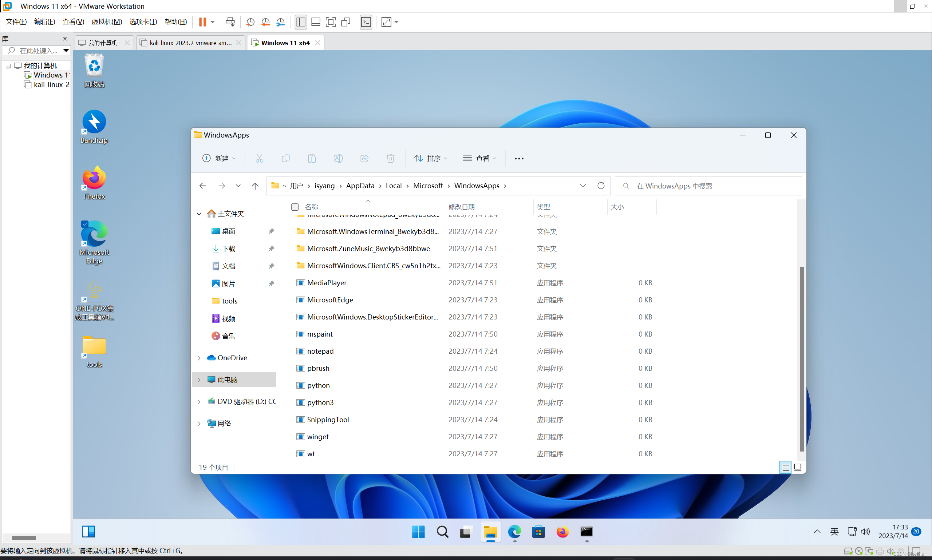Tick the select-all checkbox beside 名称
This screenshot has height=560, width=932.
(x=295, y=207)
